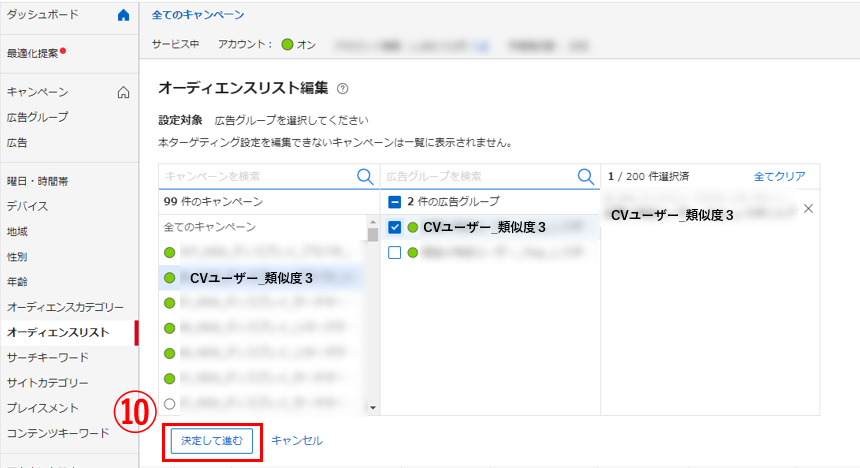860x468 pixels.
Task: Click the campaign search magnifier icon
Action: [366, 176]
